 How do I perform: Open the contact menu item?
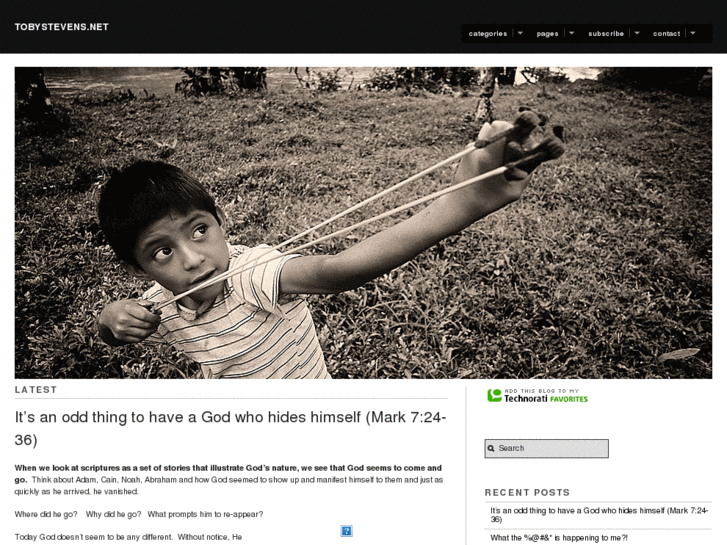pyautogui.click(x=667, y=33)
